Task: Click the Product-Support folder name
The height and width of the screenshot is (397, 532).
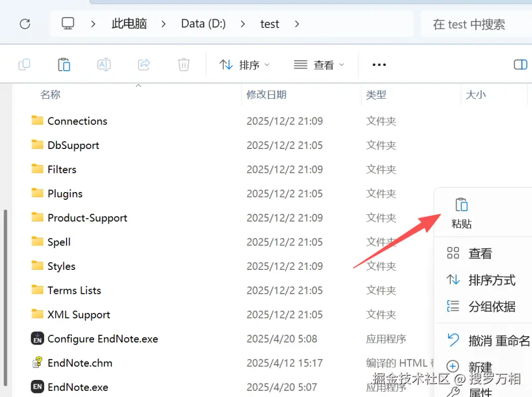Action: pos(87,217)
